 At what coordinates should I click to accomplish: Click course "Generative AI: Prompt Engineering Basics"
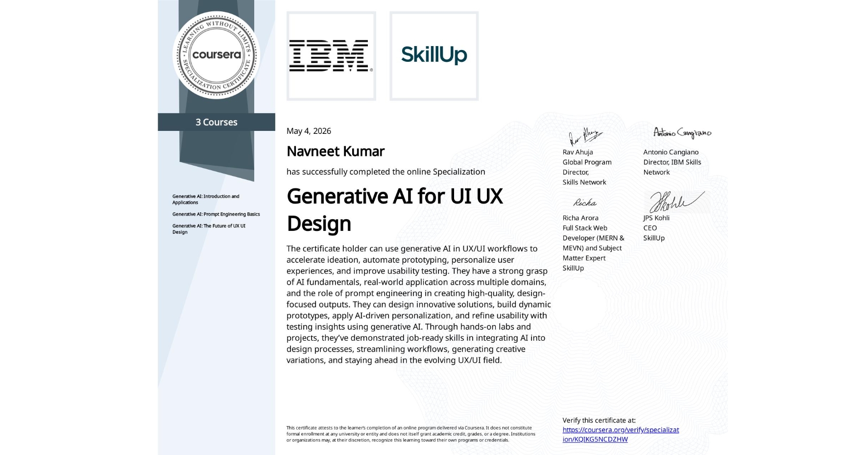coord(216,214)
